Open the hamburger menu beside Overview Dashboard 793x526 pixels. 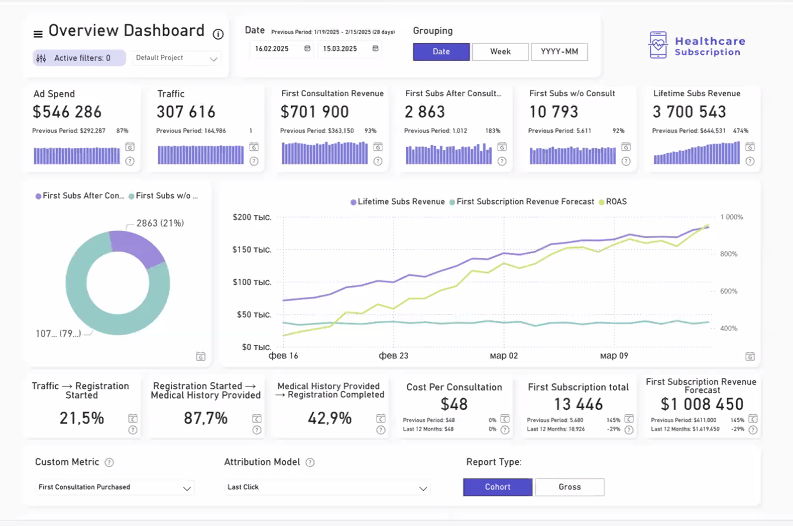pyautogui.click(x=38, y=33)
